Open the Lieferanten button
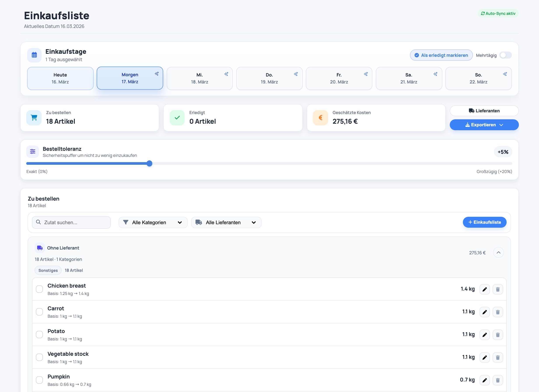Screen dimensions: 539x392 click(x=484, y=111)
